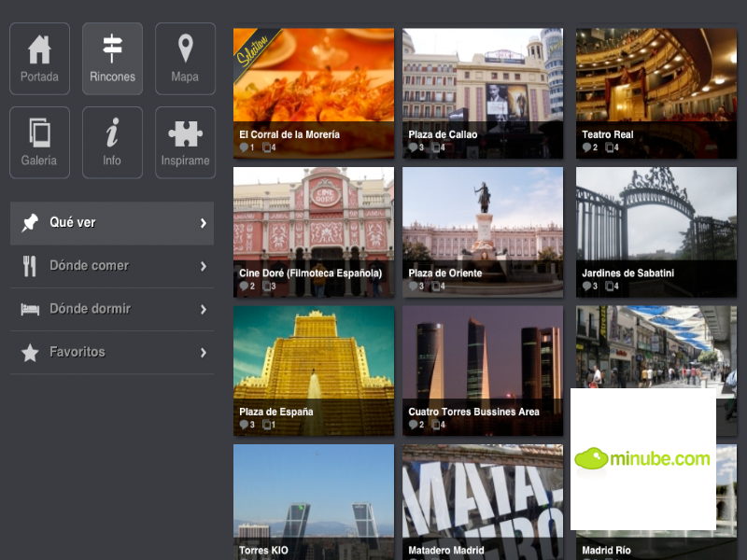Open the Jardines de Sabatini card

pos(656,231)
